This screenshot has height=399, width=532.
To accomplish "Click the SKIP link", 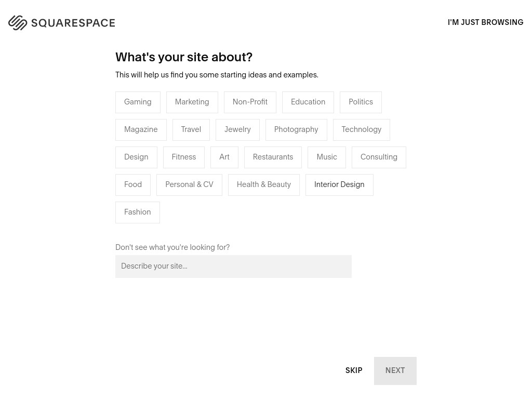I will 353,370.
